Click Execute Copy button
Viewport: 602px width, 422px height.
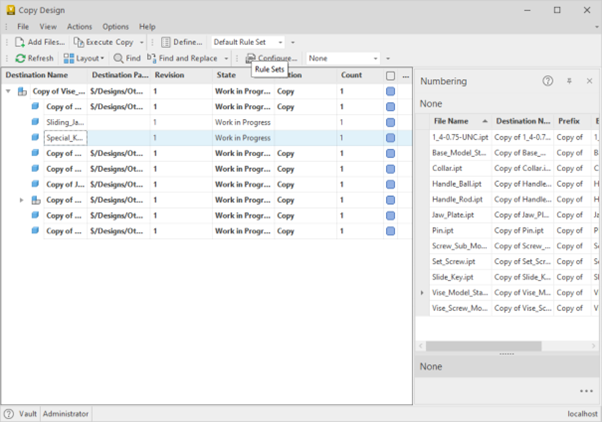(103, 42)
